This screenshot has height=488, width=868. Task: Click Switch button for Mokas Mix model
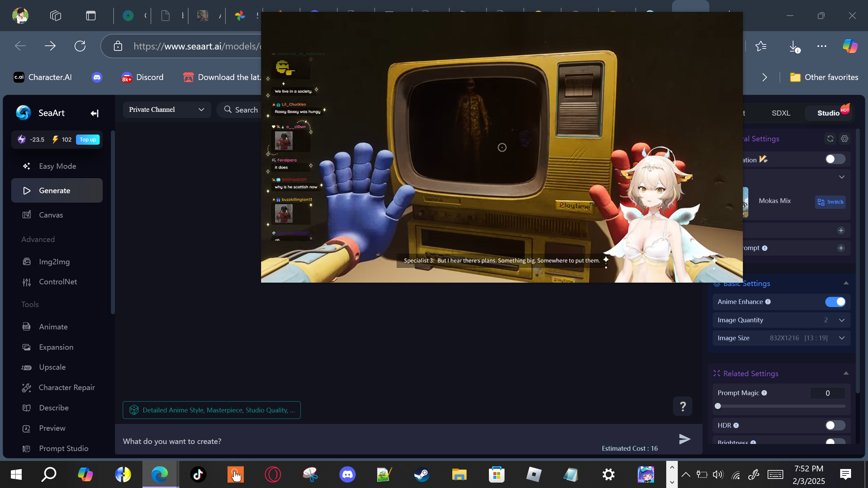[830, 202]
